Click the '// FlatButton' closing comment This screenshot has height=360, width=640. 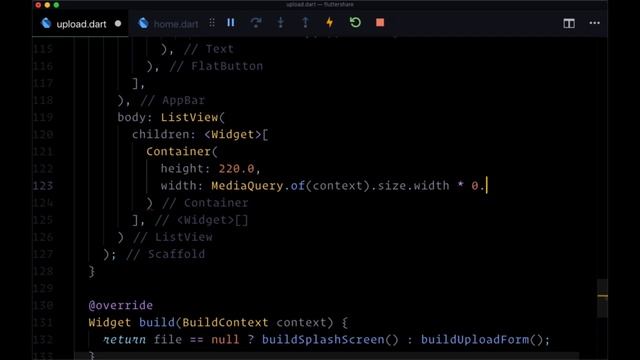[216, 66]
